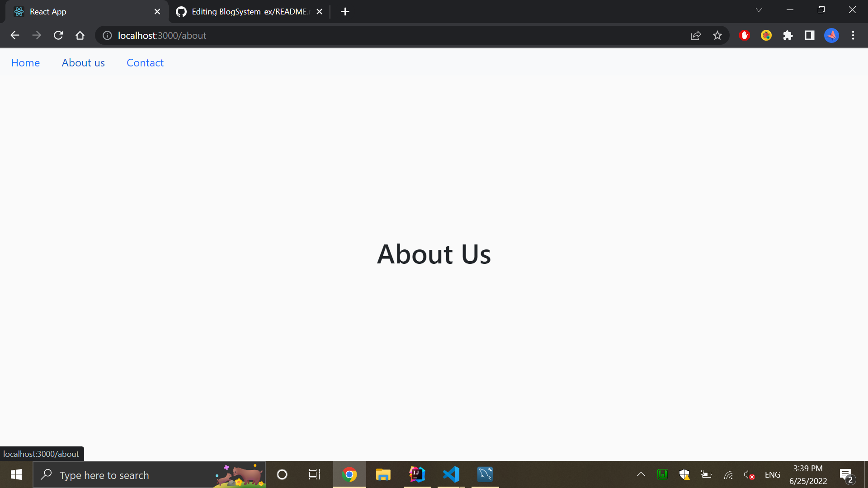Launch Visual Studio Code from the taskbar
868x488 pixels.
click(451, 474)
